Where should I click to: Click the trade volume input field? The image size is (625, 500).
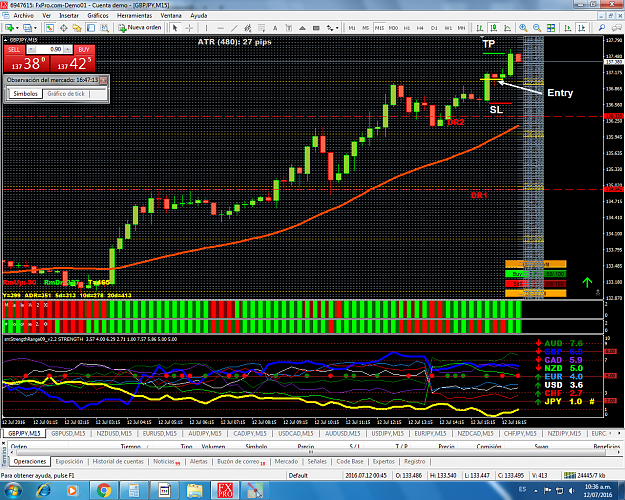[x=49, y=49]
